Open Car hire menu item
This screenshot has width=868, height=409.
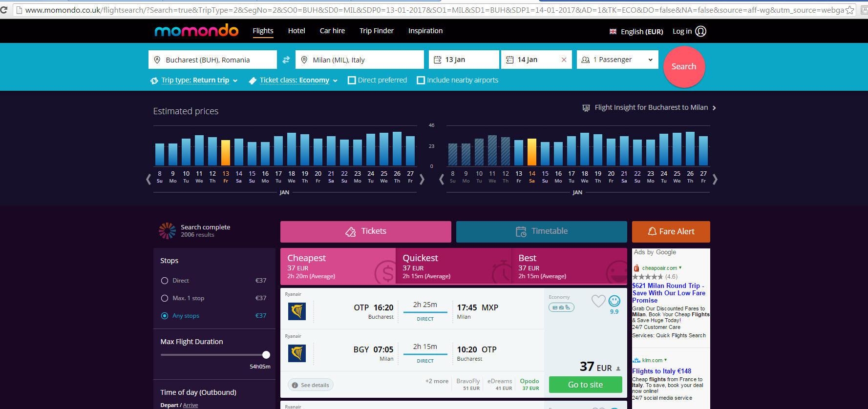[332, 31]
